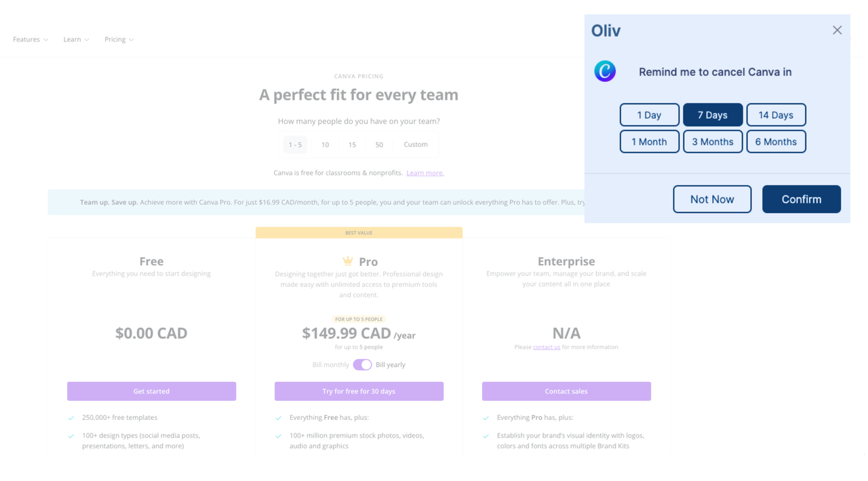Viewport: 868px width, 481px height.
Task: Select the 10 people team size tab
Action: tap(325, 145)
